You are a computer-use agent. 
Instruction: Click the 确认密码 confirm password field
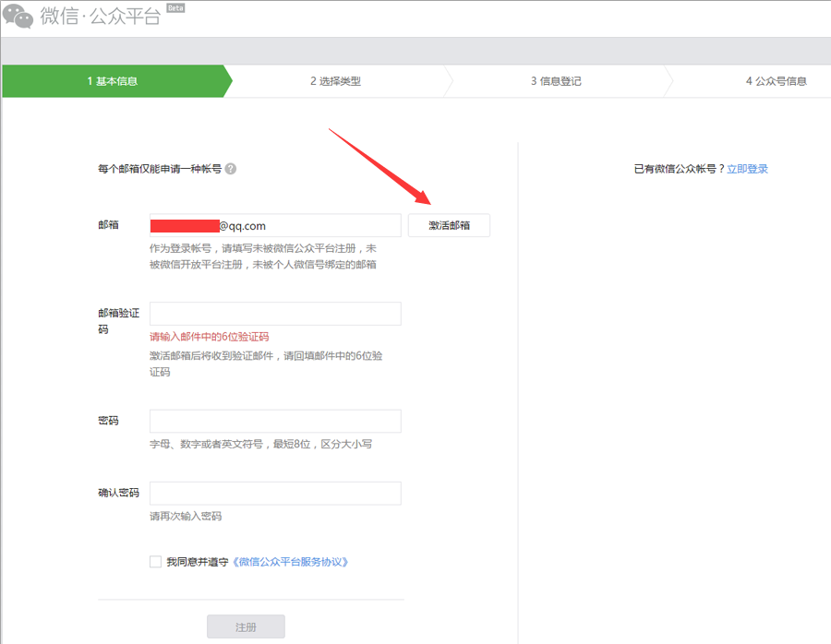pyautogui.click(x=275, y=494)
